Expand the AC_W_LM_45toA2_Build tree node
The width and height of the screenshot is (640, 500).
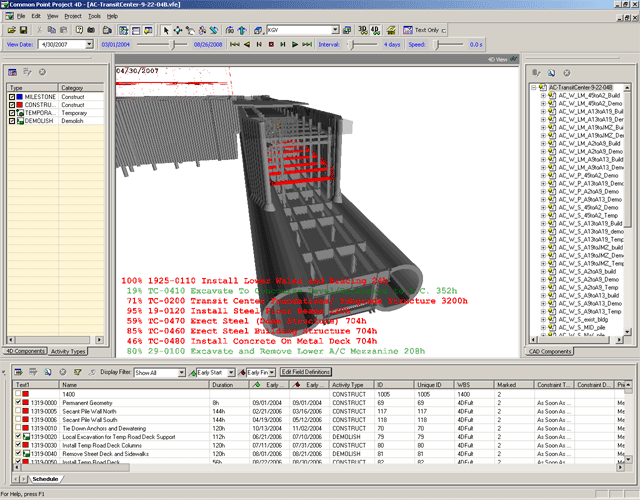click(543, 96)
